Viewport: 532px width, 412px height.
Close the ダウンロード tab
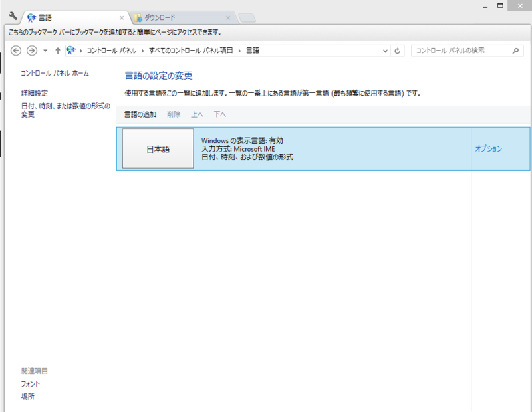coord(228,18)
